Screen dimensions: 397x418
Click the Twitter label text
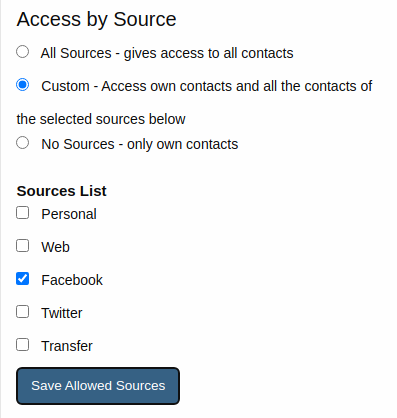point(62,313)
